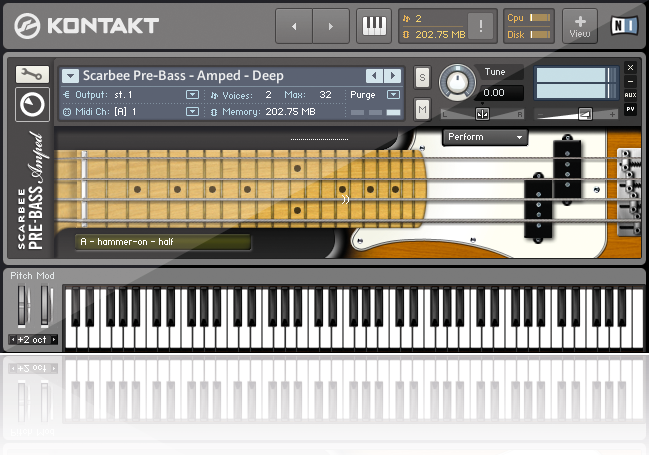This screenshot has width=649, height=455.
Task: Click the Mod wheel
Action: tap(46, 306)
